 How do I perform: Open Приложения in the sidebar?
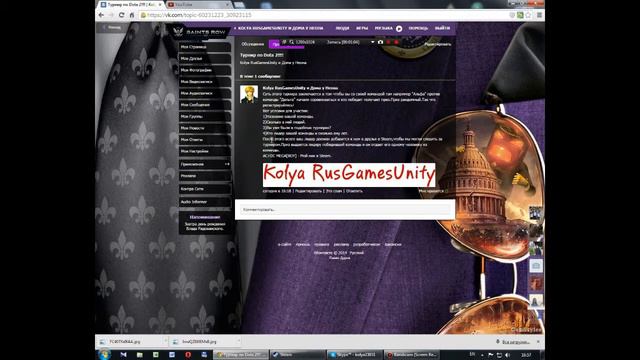(205, 164)
